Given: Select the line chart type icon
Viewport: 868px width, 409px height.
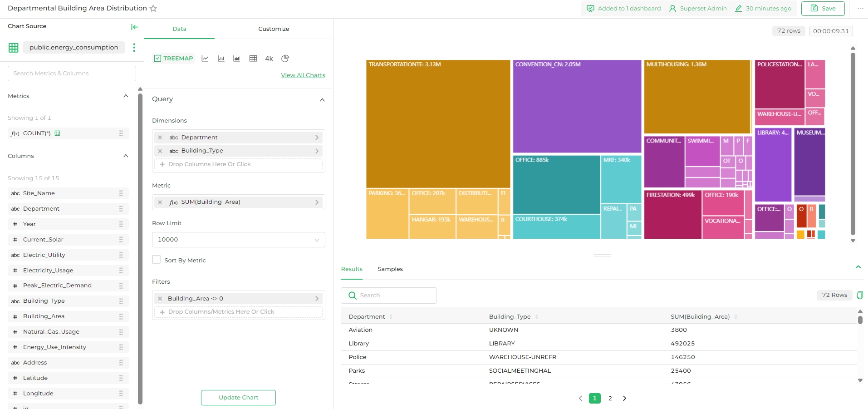Looking at the screenshot, I should click(x=205, y=59).
